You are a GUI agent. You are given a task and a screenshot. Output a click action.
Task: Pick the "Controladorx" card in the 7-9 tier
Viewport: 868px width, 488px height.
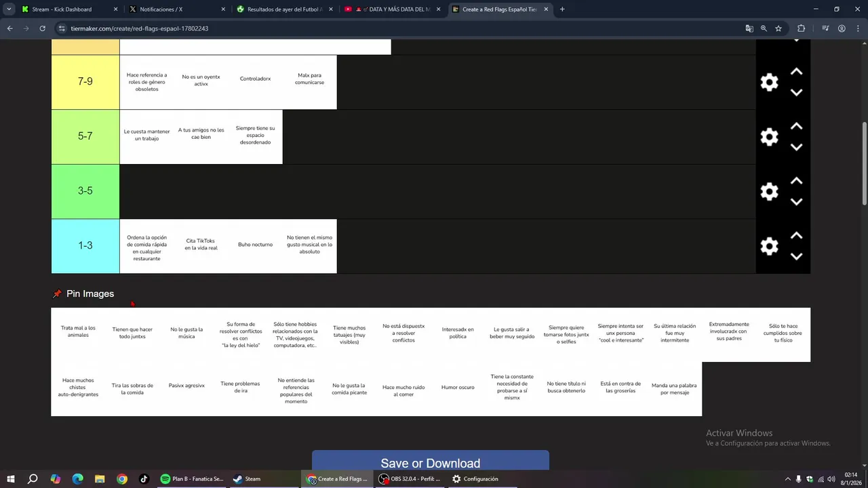tap(255, 82)
